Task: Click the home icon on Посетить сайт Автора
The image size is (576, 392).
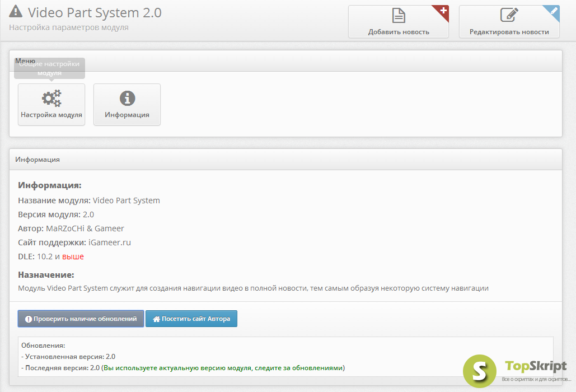Action: (157, 319)
